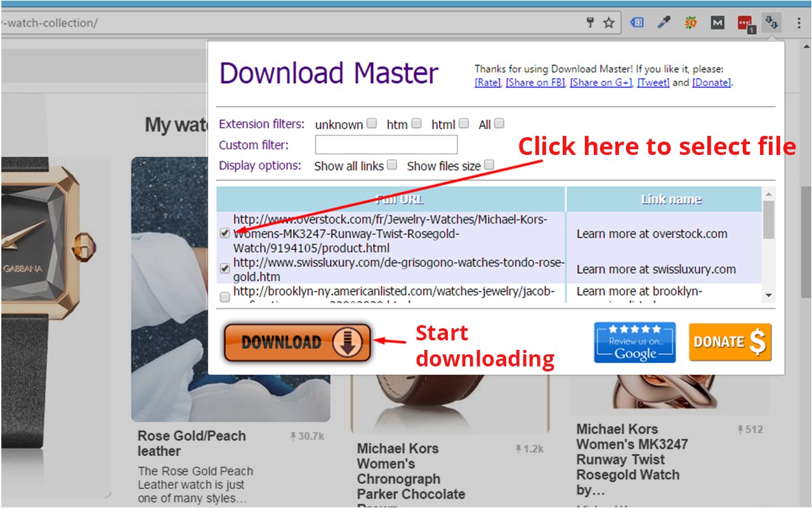Open the [Rate] link
Screen dimensions: 812x508
pos(487,83)
